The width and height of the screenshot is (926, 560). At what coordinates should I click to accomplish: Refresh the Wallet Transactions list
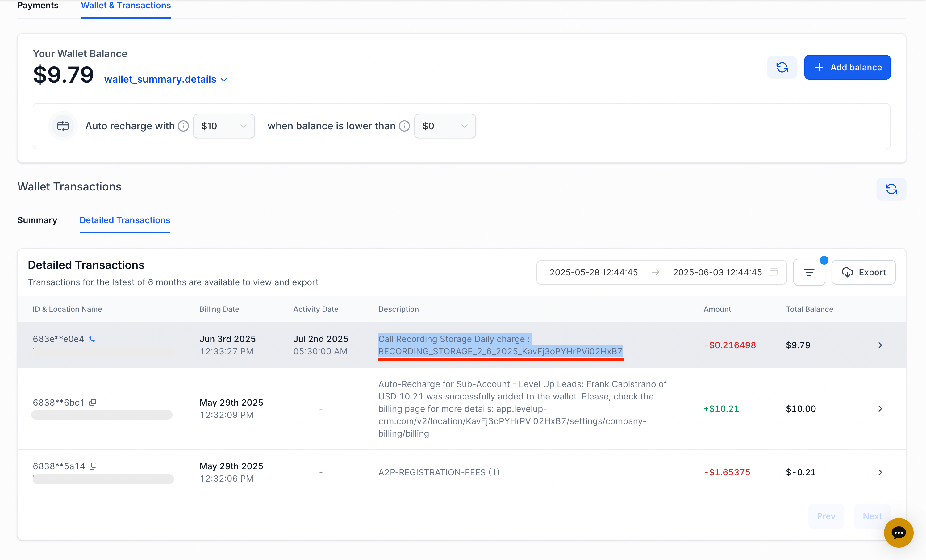pyautogui.click(x=891, y=189)
